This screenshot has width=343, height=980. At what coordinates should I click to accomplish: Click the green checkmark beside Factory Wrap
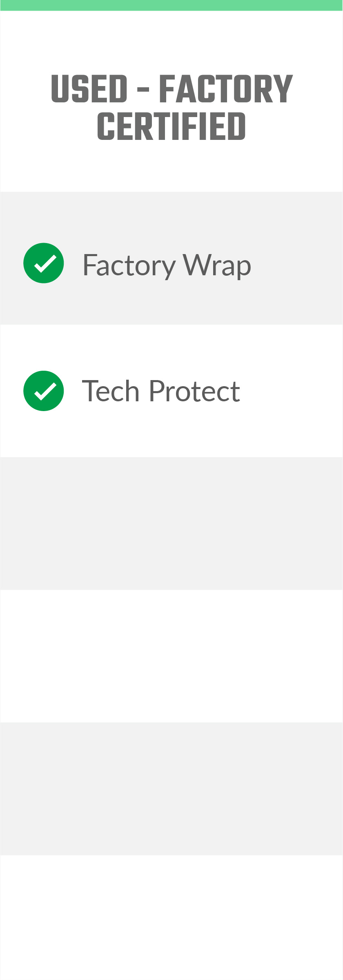(x=44, y=263)
